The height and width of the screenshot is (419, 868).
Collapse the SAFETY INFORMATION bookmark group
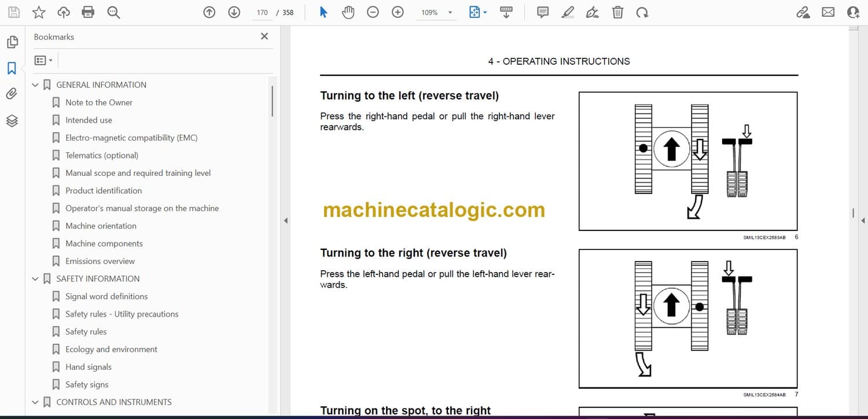point(35,279)
